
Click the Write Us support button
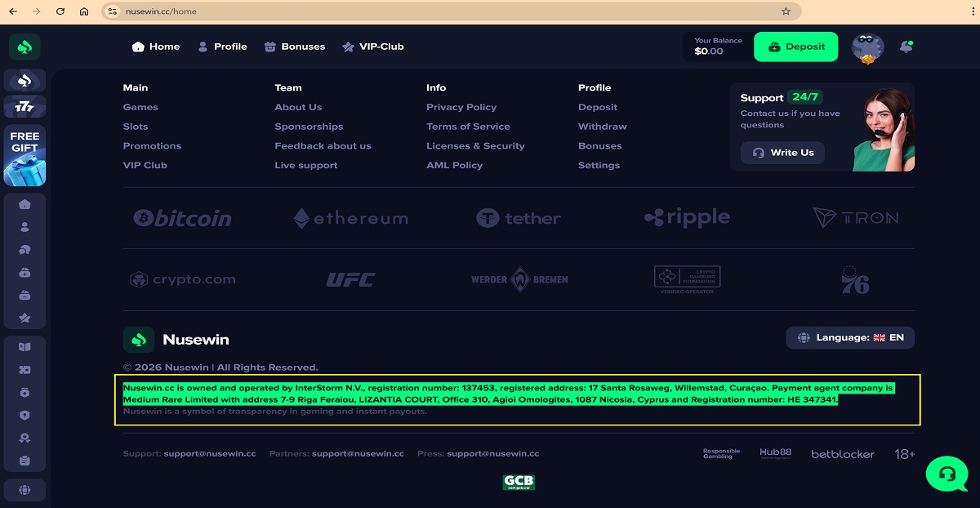pos(782,153)
